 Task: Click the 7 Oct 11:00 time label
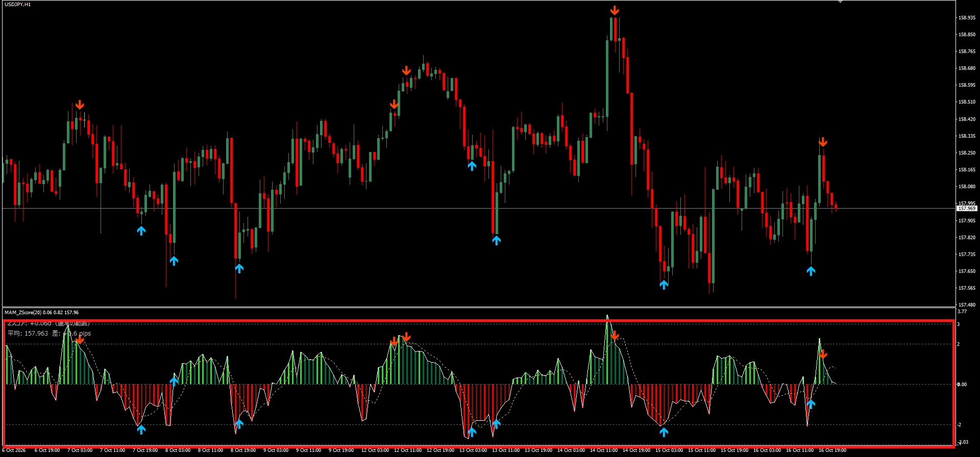pyautogui.click(x=112, y=450)
